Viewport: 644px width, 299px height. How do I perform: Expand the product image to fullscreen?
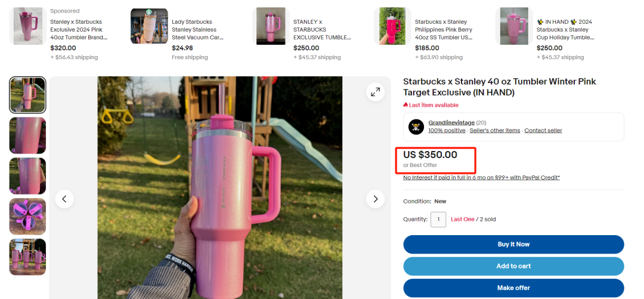(376, 92)
